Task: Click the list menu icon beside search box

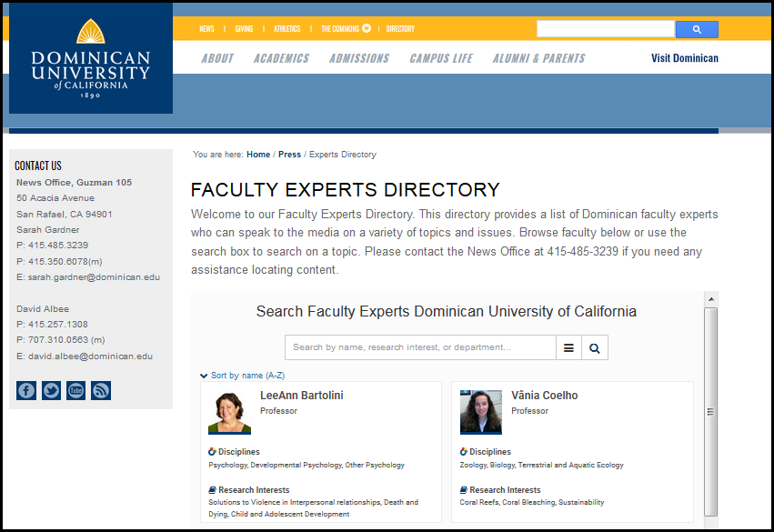Action: pyautogui.click(x=568, y=347)
